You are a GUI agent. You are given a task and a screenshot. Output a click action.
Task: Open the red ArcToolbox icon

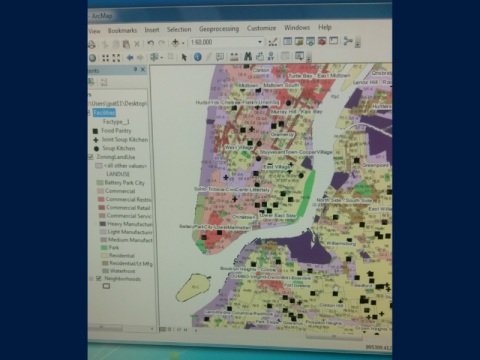click(x=322, y=41)
